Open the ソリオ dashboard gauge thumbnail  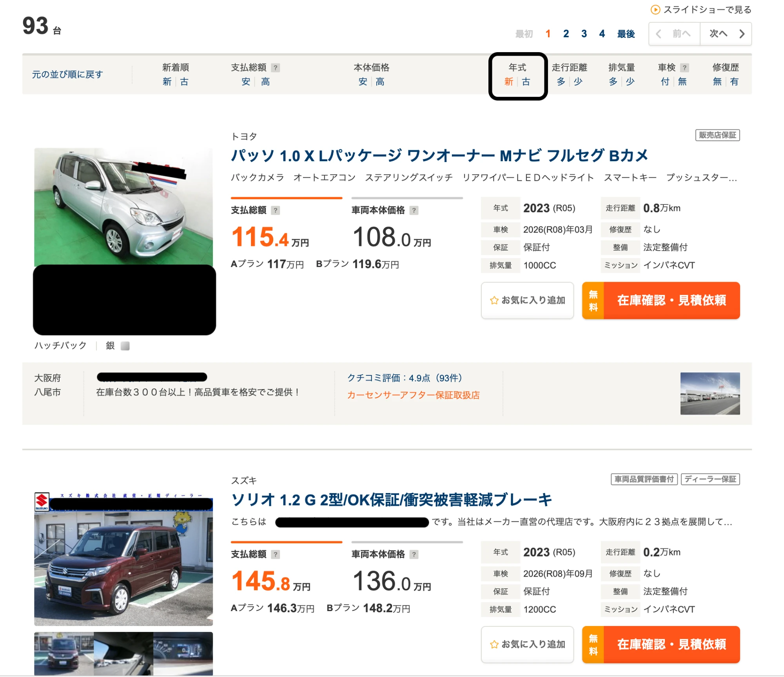[x=183, y=653]
